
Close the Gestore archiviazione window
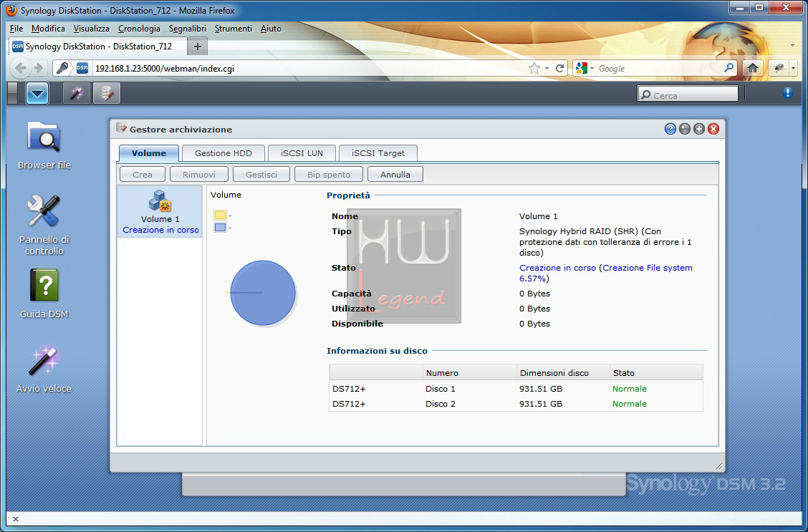click(x=713, y=130)
